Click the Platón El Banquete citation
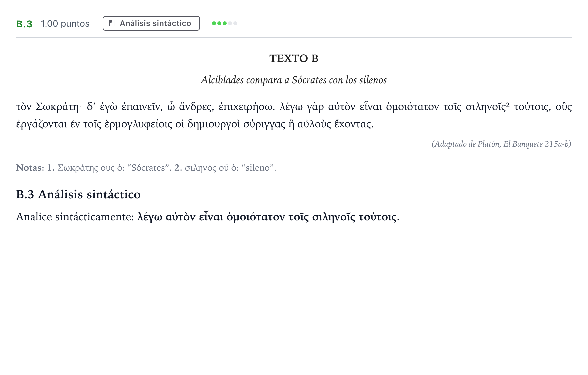Screen dimensions: 588x375 coord(501,144)
